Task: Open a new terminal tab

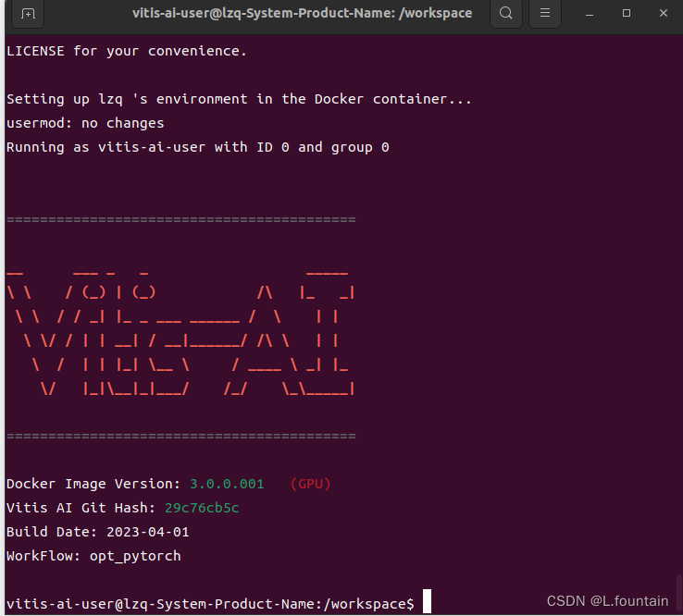Action: click(28, 14)
